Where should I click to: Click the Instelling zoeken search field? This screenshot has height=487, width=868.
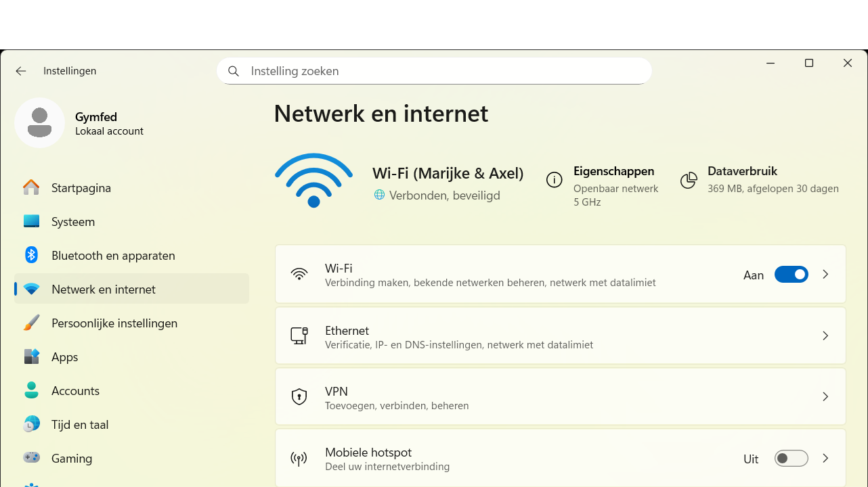coord(440,71)
